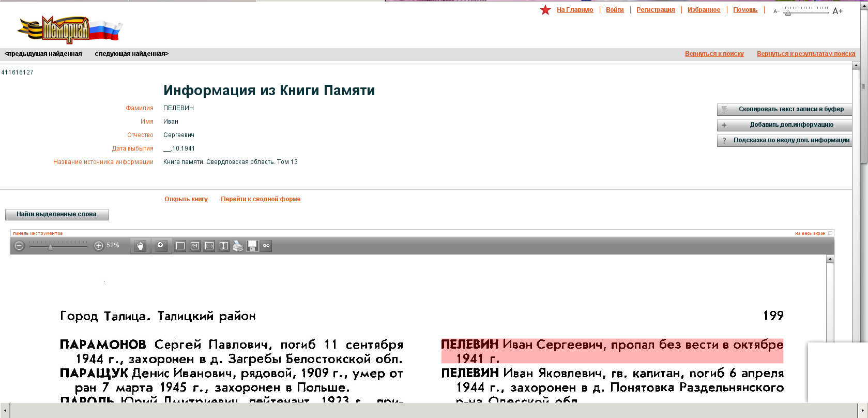Screen dimensions: 868x418
Task: Click the zoom in plus icon in the viewer toolbar
Action: (99, 246)
